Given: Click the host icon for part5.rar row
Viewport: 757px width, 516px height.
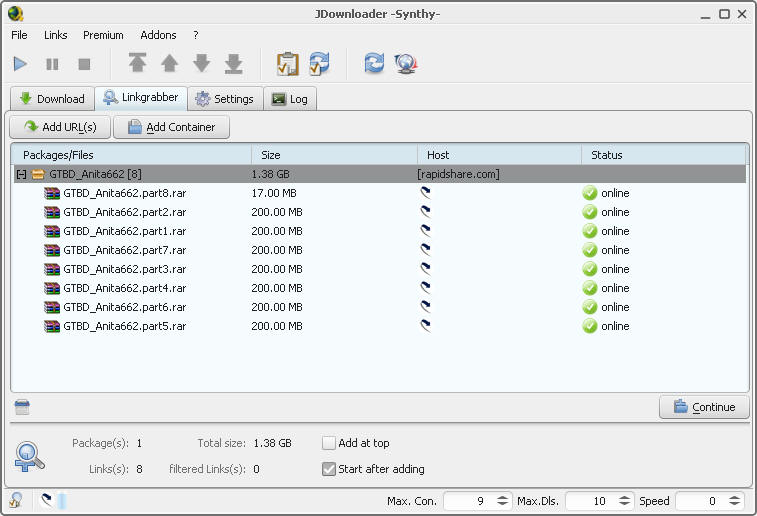Looking at the screenshot, I should [x=425, y=326].
